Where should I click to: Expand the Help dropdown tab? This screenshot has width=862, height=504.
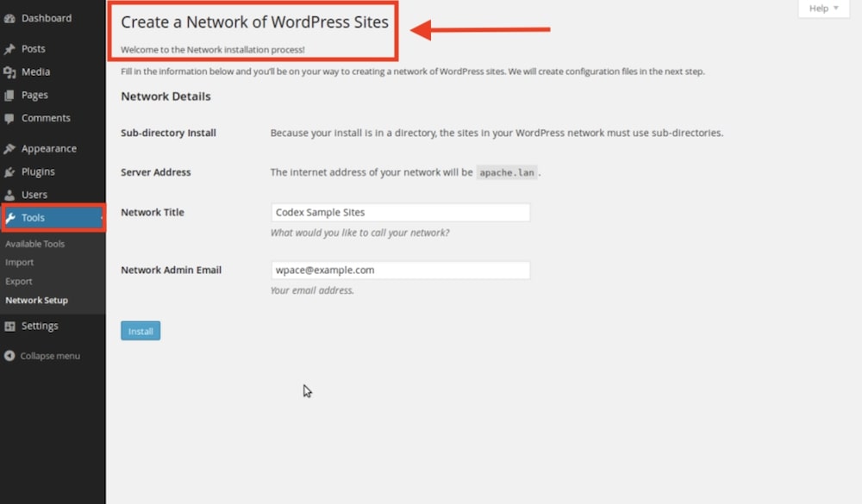[x=823, y=9]
